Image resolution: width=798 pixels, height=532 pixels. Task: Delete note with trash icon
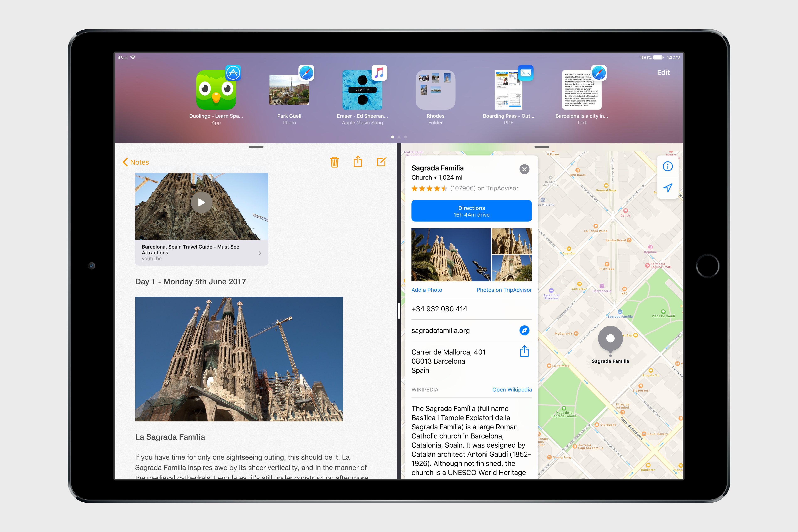pos(334,162)
